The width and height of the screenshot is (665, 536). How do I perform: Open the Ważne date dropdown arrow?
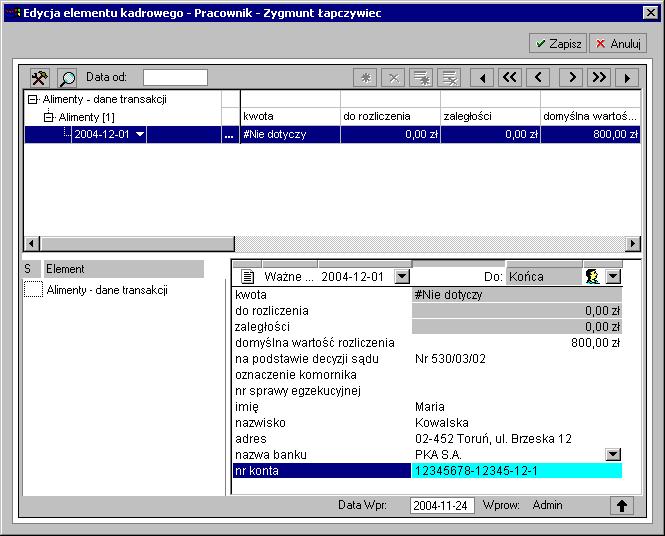[x=402, y=277]
